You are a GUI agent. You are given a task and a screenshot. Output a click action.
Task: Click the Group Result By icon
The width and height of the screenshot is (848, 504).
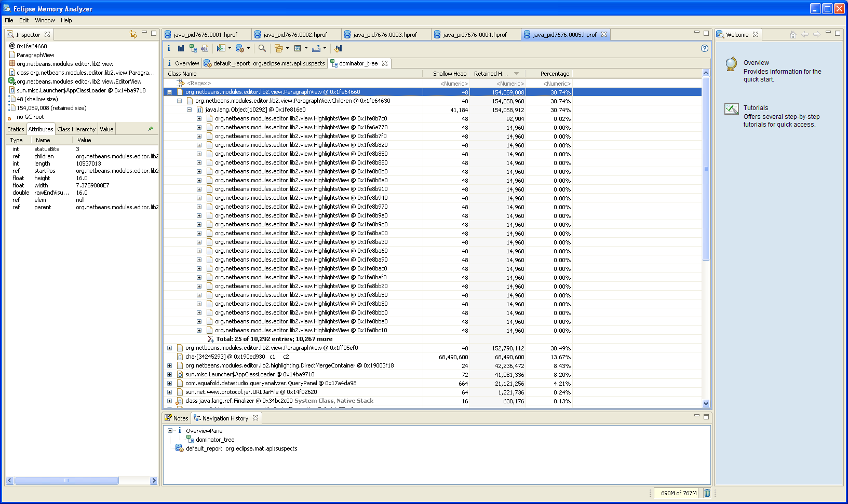279,48
